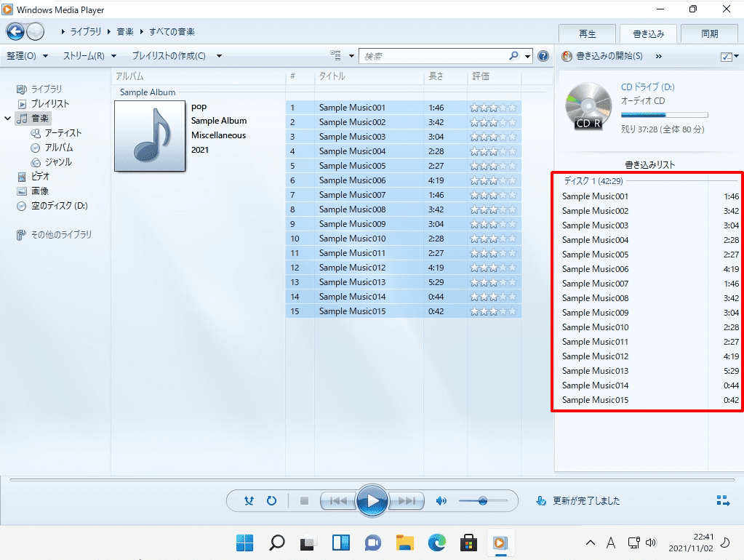Click the playback seek bar
744x560 pixels.
pyautogui.click(x=372, y=480)
